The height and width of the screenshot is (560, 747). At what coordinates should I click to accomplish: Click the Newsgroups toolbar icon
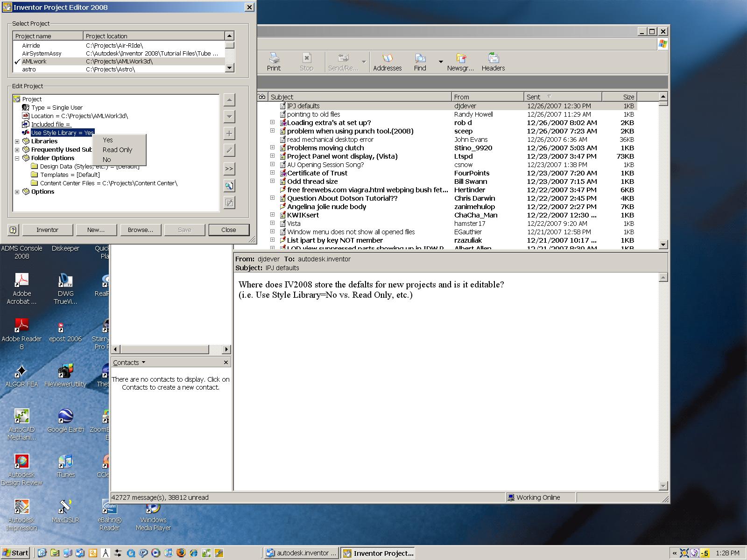click(x=460, y=62)
